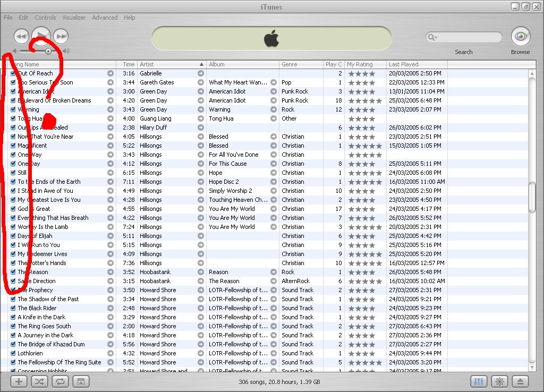Click the loud speaker icon for maximum volume
Viewport: 544px width, 392px height.
pos(66,51)
